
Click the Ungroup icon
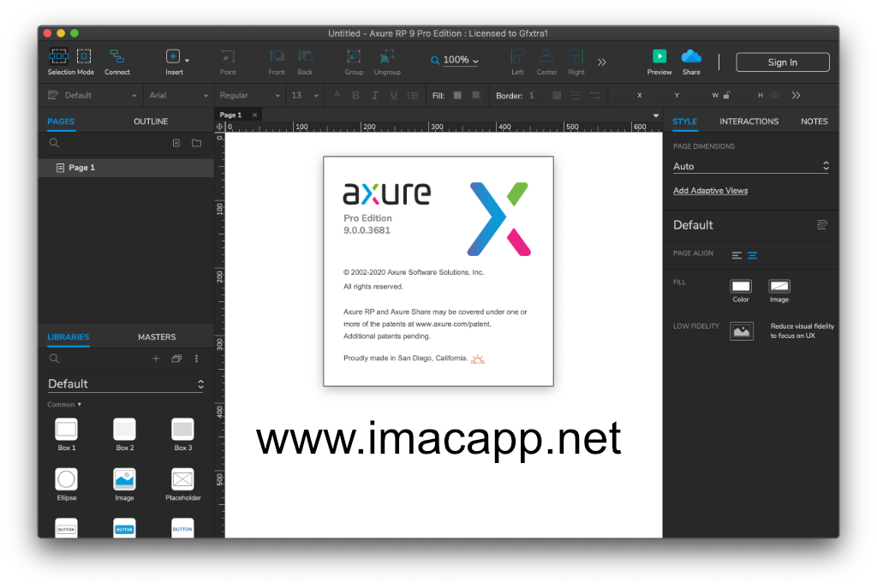tap(386, 56)
